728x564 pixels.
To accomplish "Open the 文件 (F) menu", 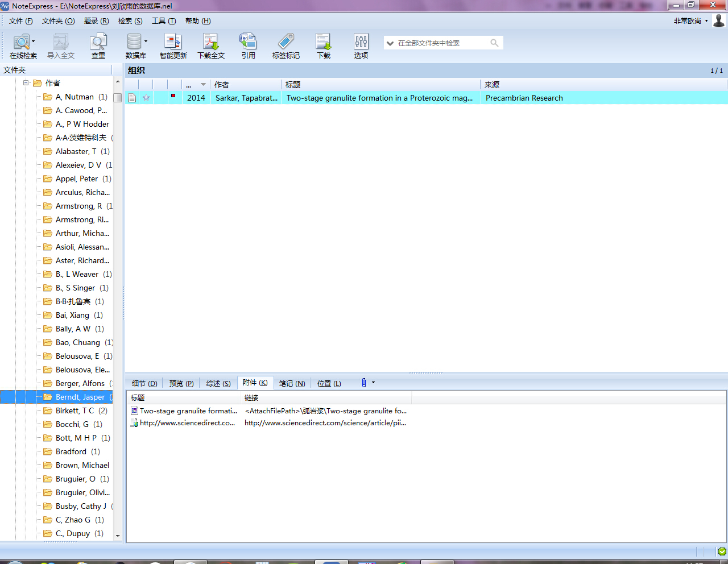I will (x=20, y=21).
